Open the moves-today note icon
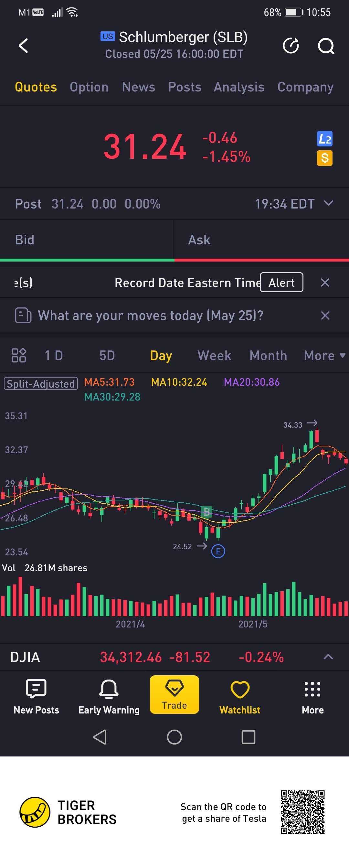This screenshot has width=349, height=868. point(23,316)
